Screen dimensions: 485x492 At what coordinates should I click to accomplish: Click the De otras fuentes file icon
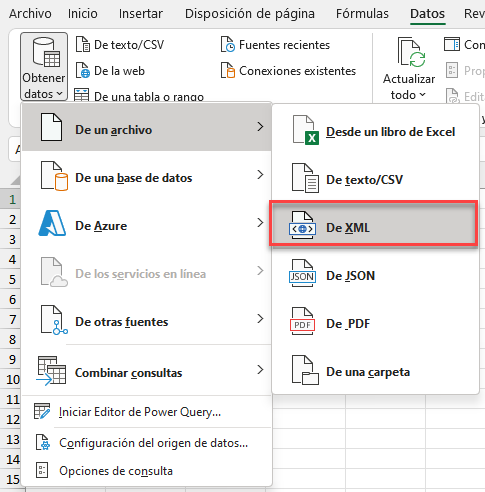click(x=54, y=320)
